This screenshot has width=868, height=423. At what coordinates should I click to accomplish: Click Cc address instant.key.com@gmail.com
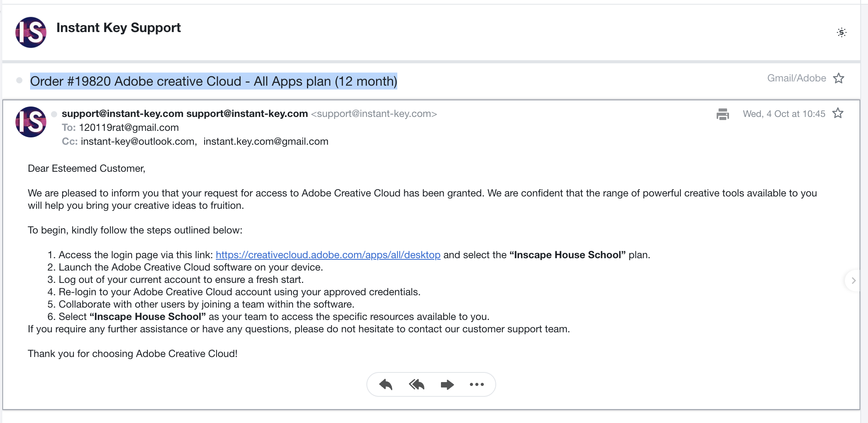(x=266, y=141)
